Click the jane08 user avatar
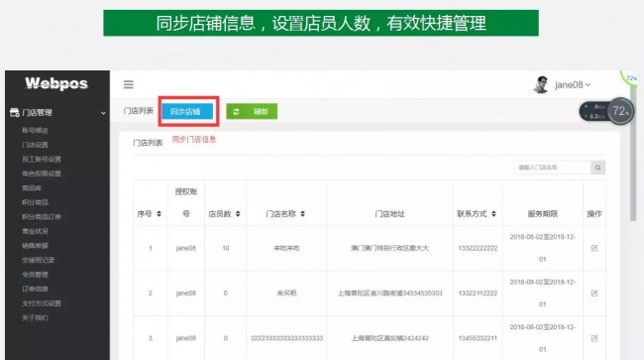The height and width of the screenshot is (360, 644). (x=541, y=84)
